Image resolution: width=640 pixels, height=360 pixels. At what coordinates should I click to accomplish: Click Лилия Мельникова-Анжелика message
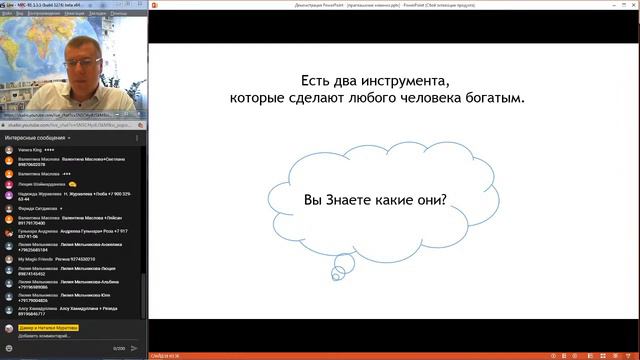click(70, 247)
